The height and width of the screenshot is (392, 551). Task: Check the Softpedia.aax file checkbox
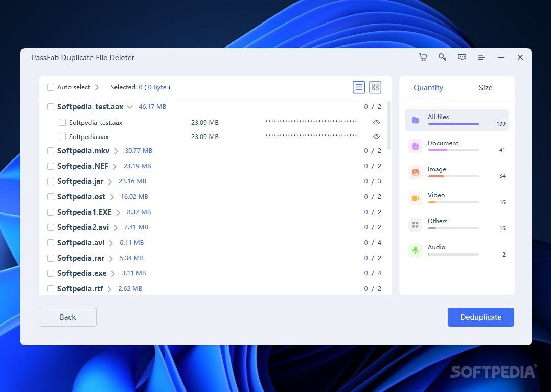click(62, 136)
